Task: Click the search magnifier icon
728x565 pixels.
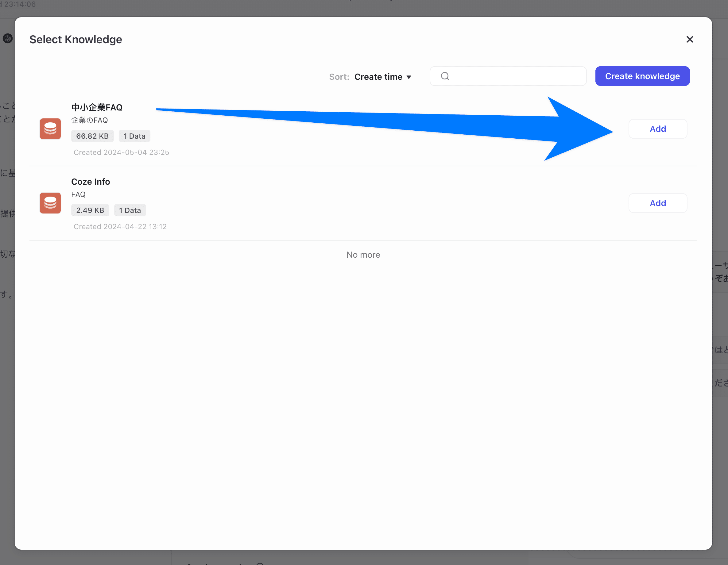Action: click(x=445, y=76)
